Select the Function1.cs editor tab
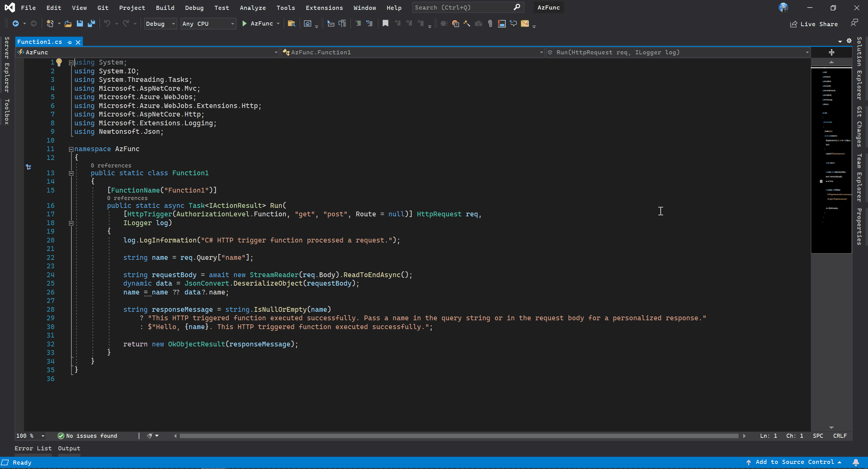This screenshot has height=469, width=868. coord(40,42)
